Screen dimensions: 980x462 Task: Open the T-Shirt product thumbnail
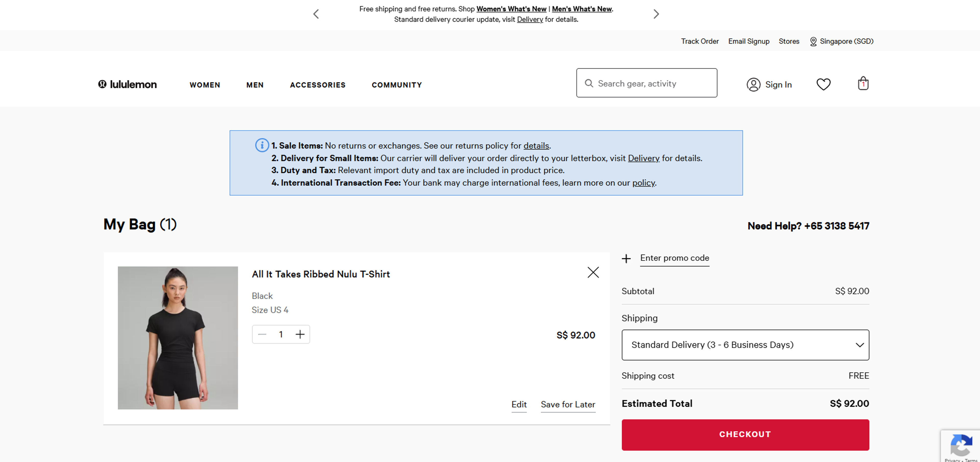pyautogui.click(x=178, y=337)
